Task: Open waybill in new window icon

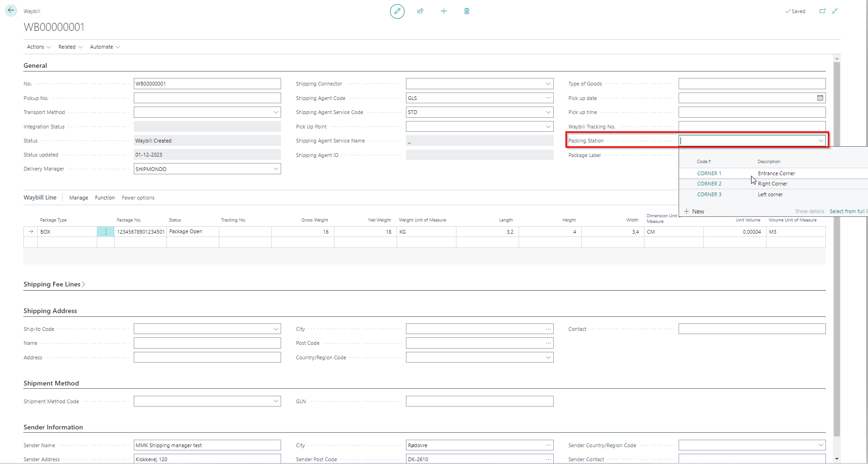Action: 823,11
